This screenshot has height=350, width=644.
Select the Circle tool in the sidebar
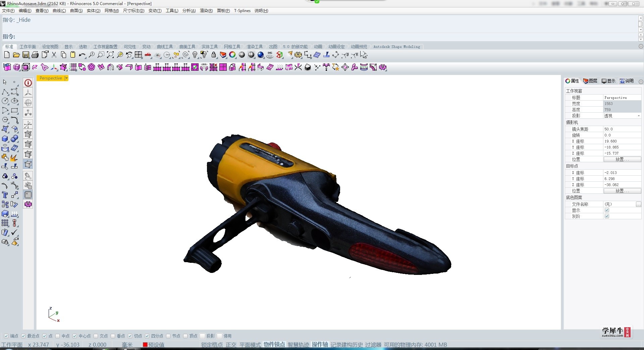pyautogui.click(x=5, y=101)
